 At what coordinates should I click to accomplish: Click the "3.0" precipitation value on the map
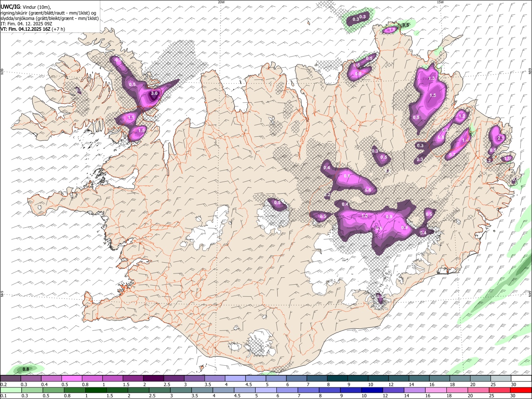[154, 94]
